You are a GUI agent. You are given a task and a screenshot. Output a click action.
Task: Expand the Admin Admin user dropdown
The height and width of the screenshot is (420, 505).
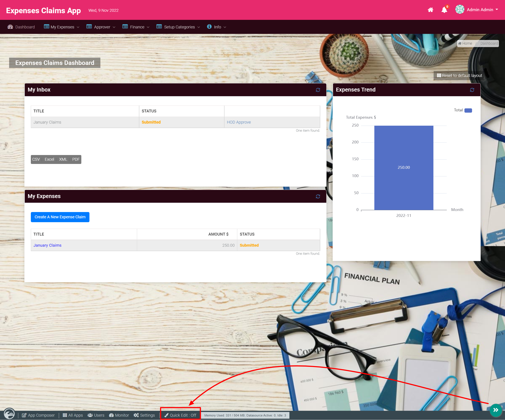480,10
